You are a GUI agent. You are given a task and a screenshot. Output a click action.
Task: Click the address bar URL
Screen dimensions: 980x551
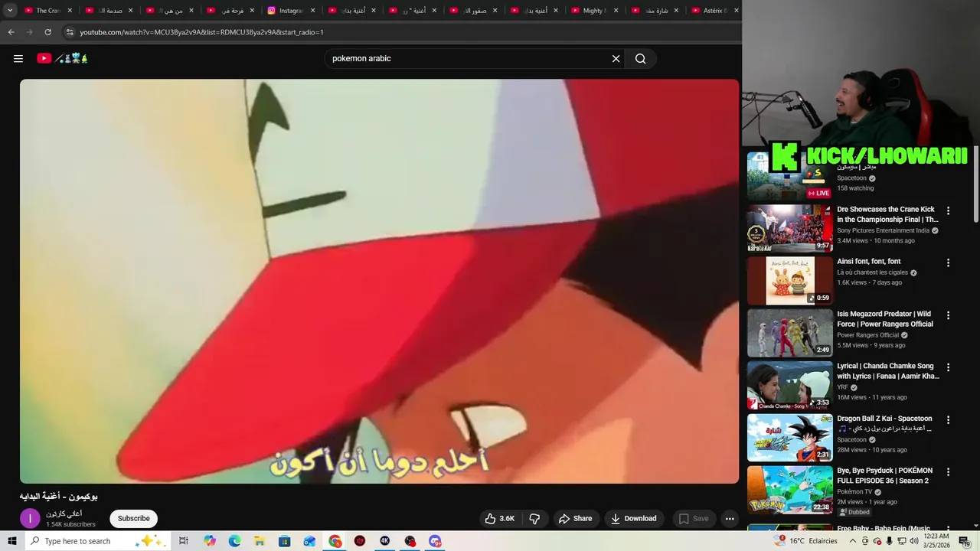coord(201,32)
